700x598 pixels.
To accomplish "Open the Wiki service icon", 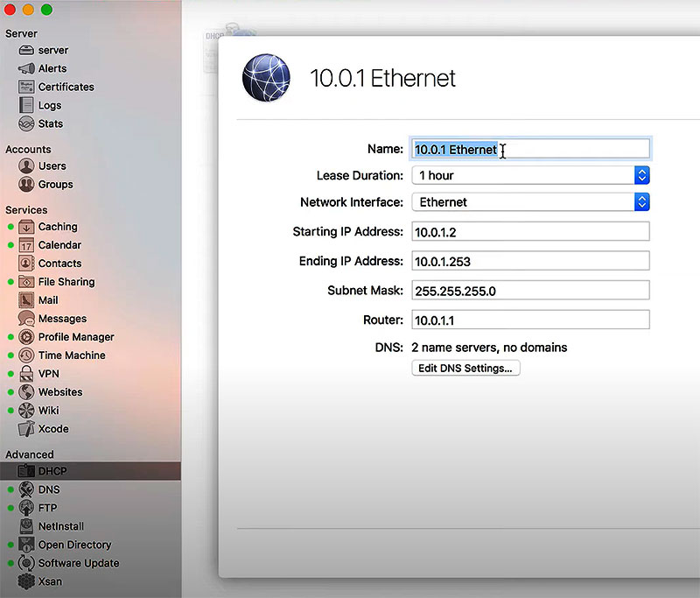I will pos(26,410).
